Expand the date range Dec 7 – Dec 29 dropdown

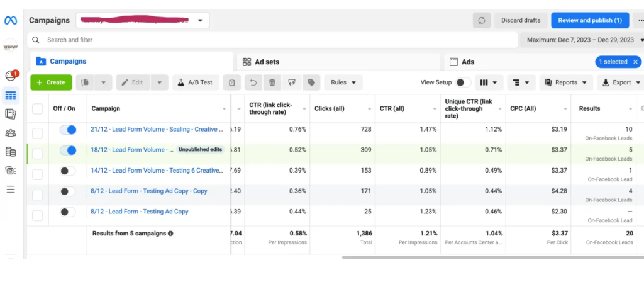coord(583,40)
